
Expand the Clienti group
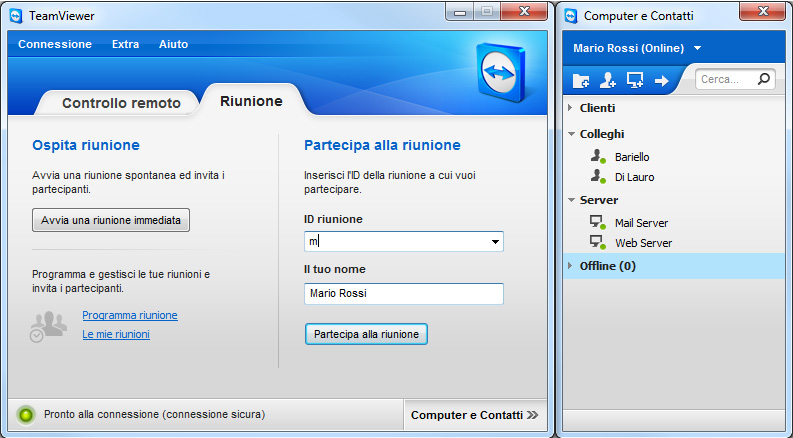(x=570, y=108)
